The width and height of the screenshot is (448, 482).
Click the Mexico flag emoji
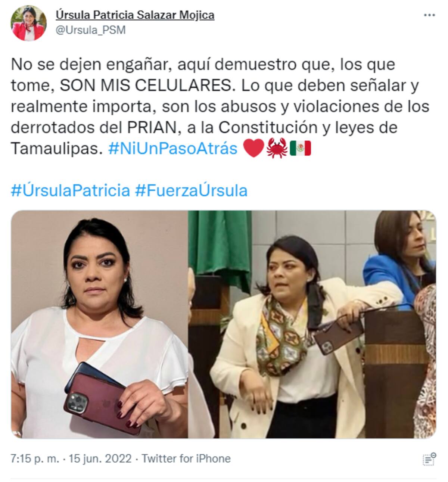click(300, 148)
